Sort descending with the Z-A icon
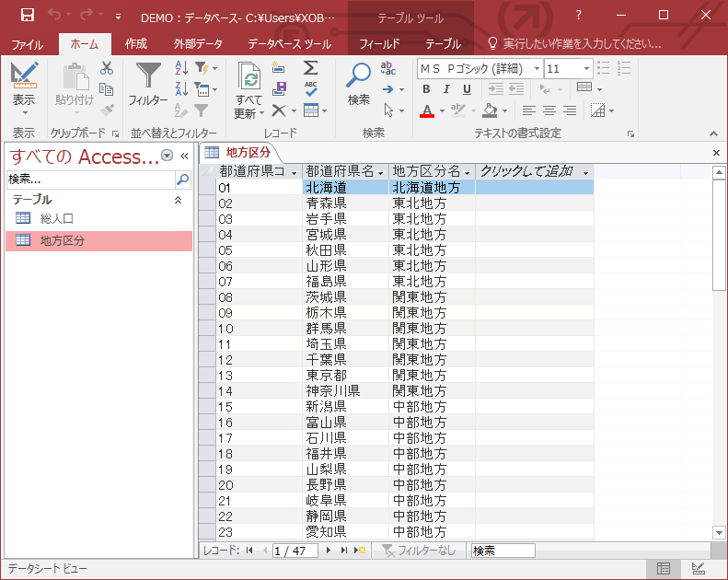The height and width of the screenshot is (580, 728). click(181, 88)
